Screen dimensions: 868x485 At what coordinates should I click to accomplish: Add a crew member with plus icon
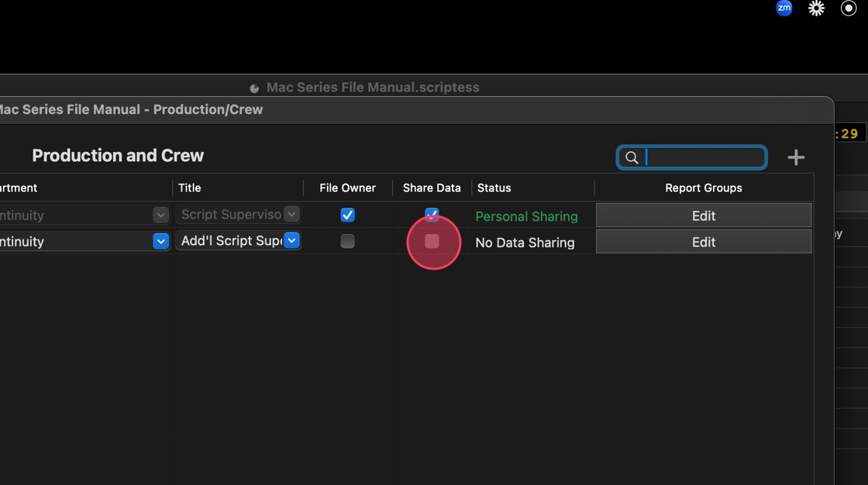(796, 158)
